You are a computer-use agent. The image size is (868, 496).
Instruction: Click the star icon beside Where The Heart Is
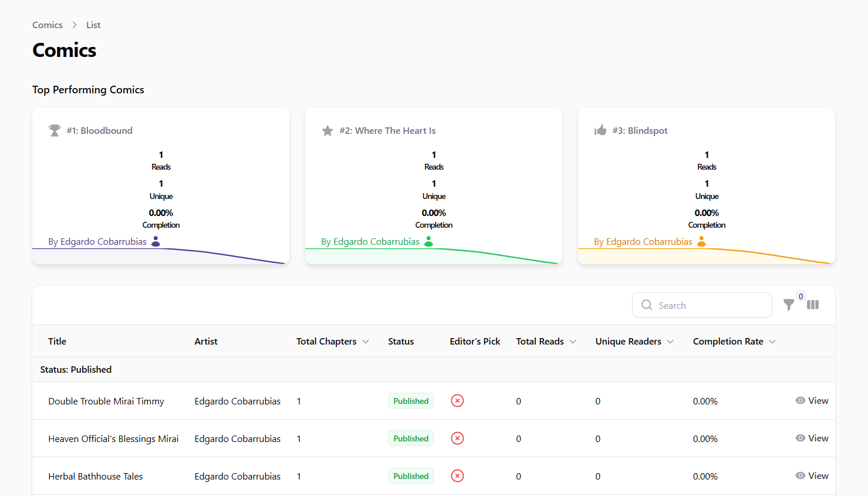tap(327, 130)
